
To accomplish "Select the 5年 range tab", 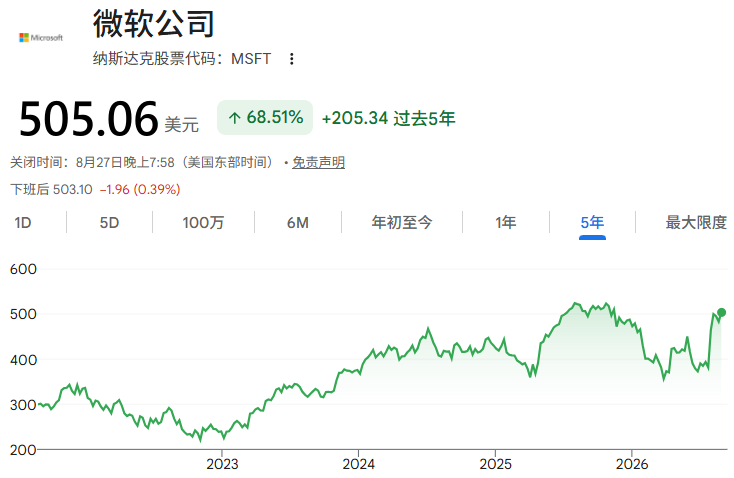I will click(592, 222).
